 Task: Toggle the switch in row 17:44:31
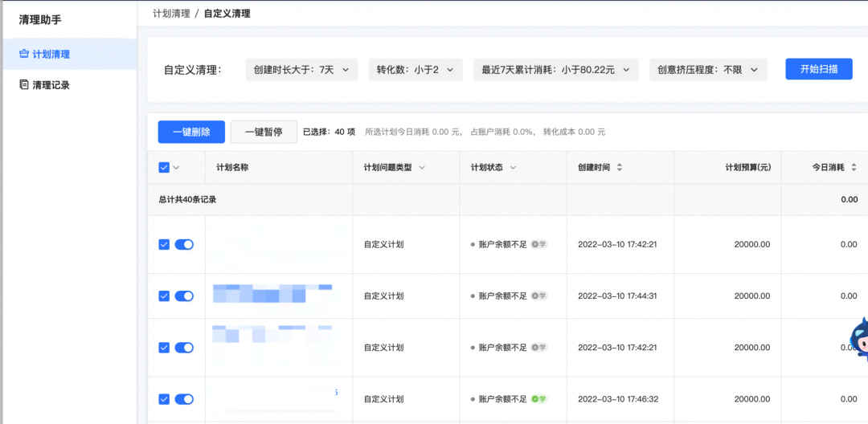coord(184,296)
